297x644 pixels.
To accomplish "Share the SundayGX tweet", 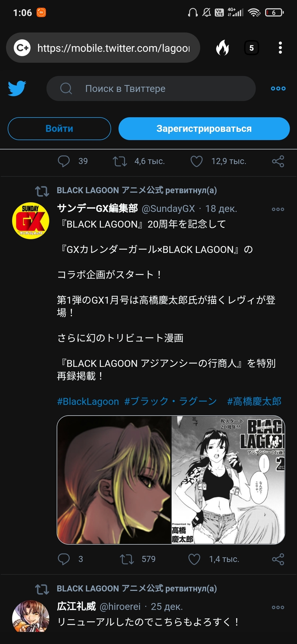I will pos(278,559).
